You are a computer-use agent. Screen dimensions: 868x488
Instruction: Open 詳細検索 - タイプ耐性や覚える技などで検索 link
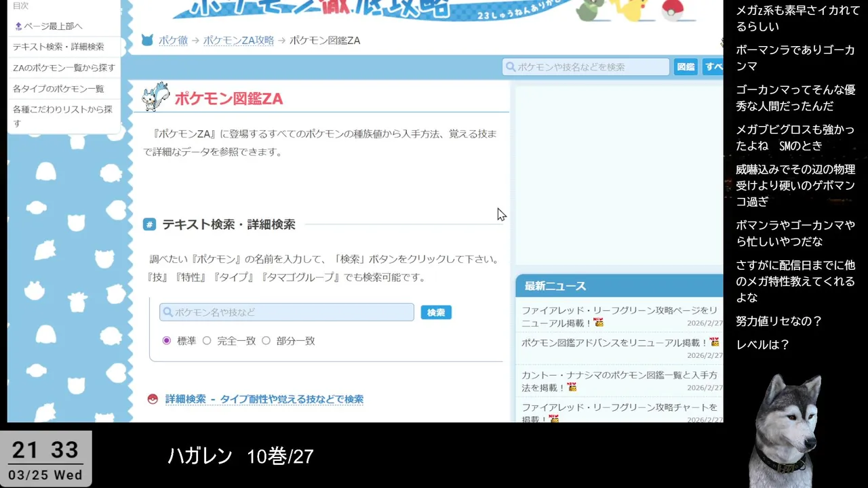(264, 399)
